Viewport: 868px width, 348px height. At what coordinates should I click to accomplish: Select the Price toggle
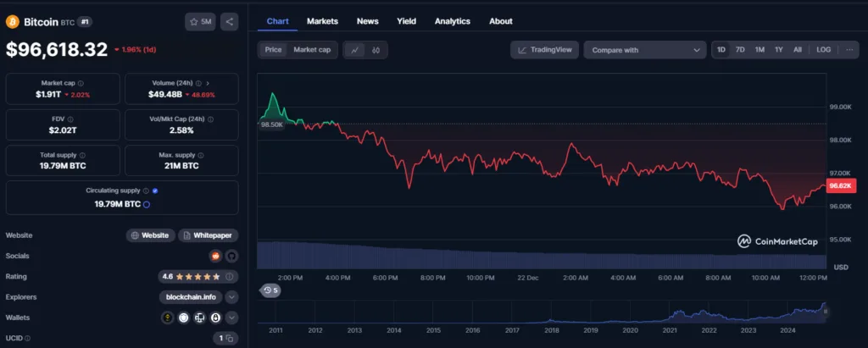point(274,50)
